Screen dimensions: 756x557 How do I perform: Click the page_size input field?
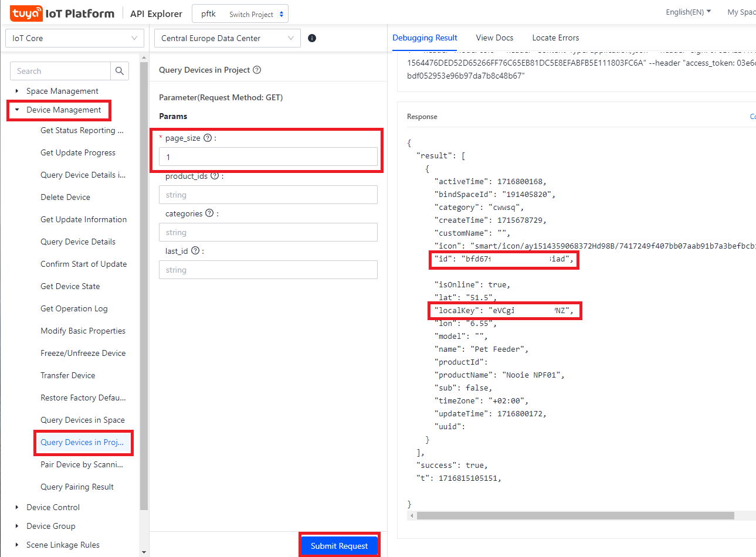[268, 157]
